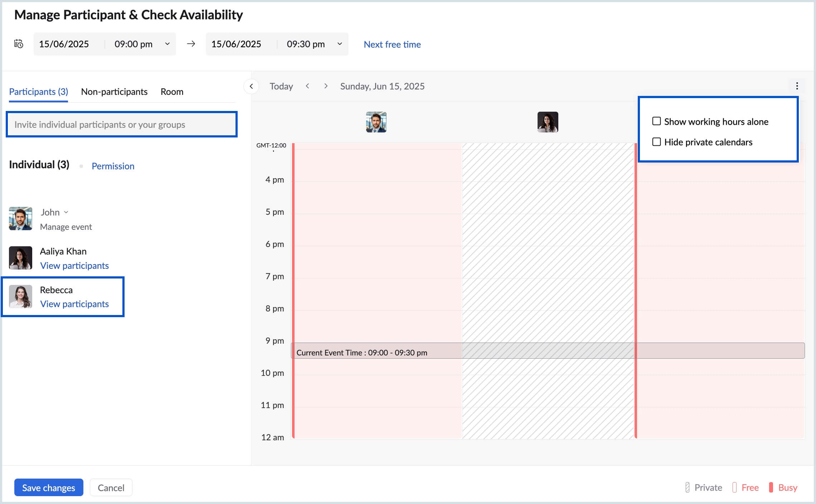Viewport: 816px width, 504px height.
Task: Collapse the participants panel with the circular chevron
Action: point(252,86)
